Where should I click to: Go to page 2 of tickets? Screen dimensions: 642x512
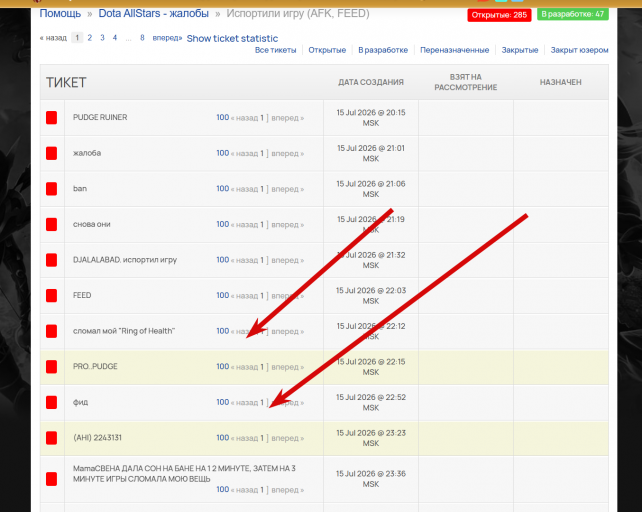click(x=90, y=38)
